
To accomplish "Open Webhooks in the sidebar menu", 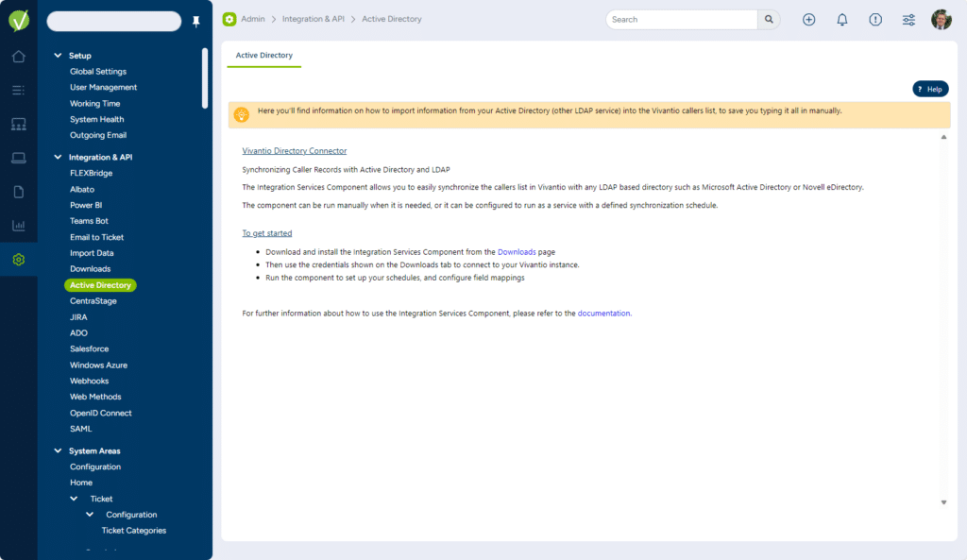I will (90, 381).
